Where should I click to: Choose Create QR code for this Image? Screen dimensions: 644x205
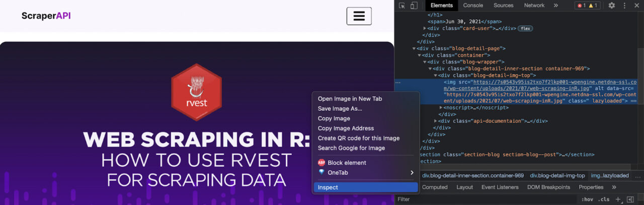point(358,138)
